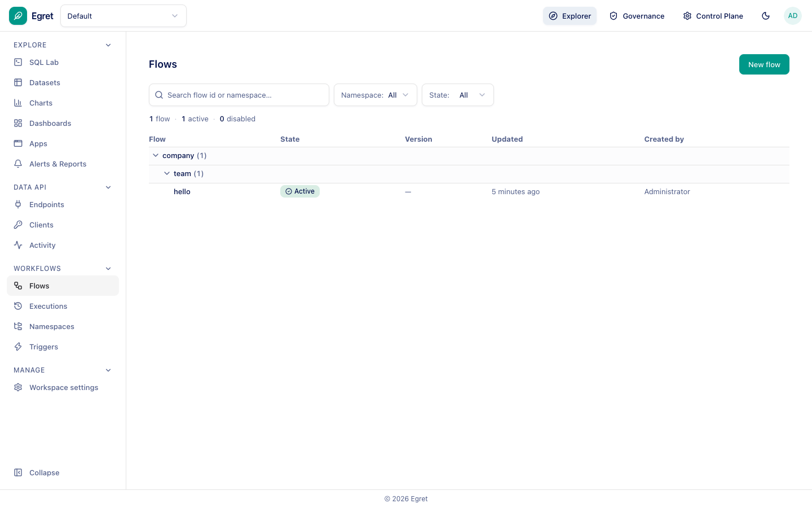Viewport: 812px width, 508px height.
Task: Toggle dark mode with the moon icon
Action: tap(766, 16)
